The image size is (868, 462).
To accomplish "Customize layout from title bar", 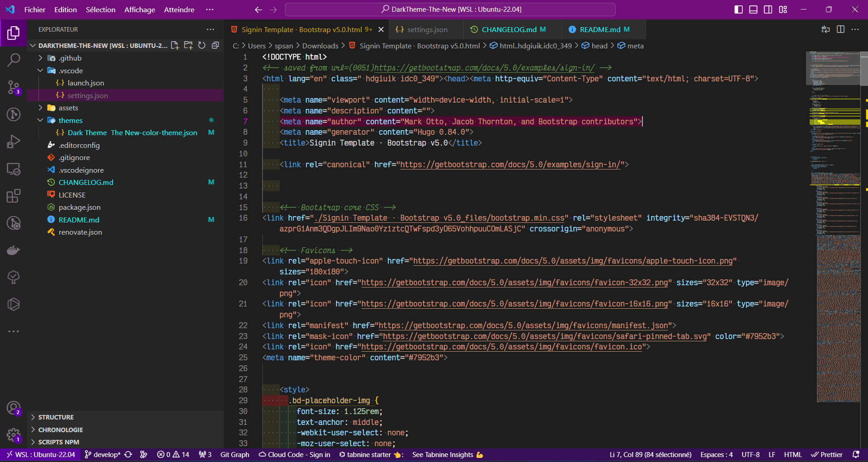I will [783, 9].
